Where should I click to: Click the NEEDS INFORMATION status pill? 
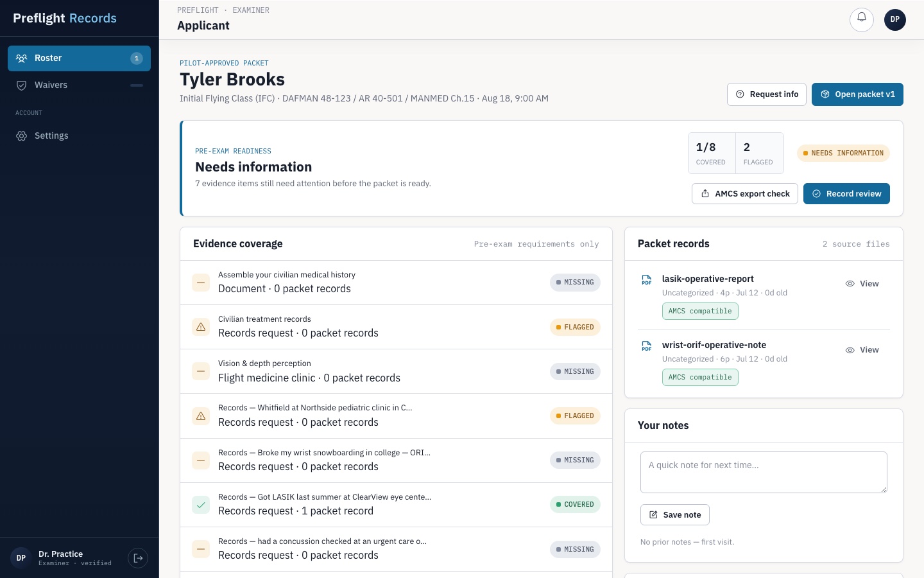point(843,153)
